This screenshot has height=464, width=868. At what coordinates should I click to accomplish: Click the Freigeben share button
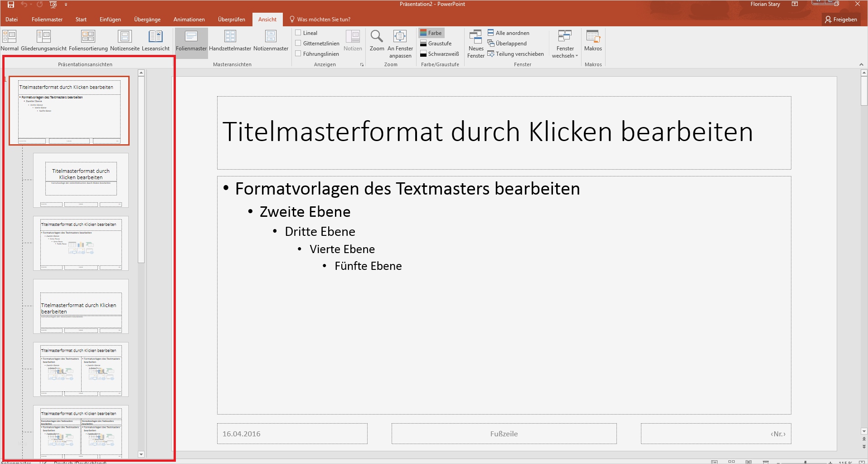[x=841, y=20]
